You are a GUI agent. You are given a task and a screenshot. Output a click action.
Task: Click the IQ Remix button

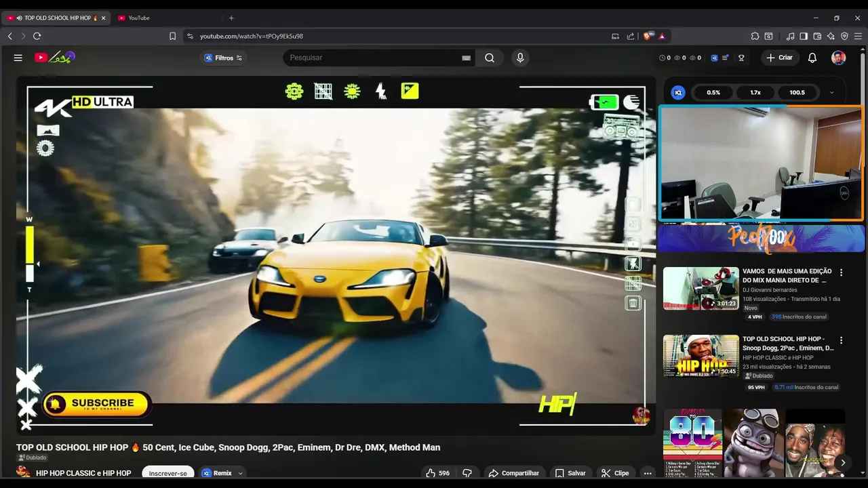(x=217, y=473)
